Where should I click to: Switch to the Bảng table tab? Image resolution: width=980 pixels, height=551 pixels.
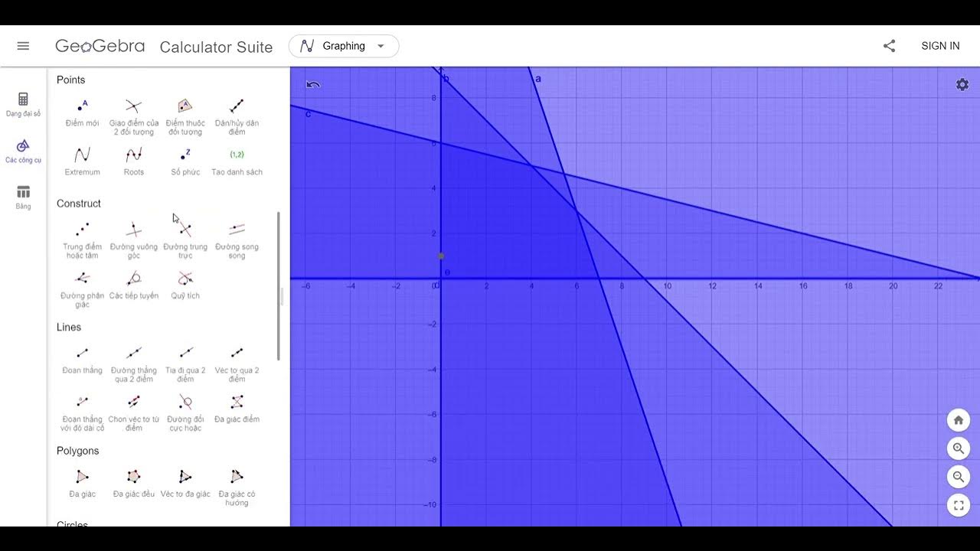[x=23, y=197]
